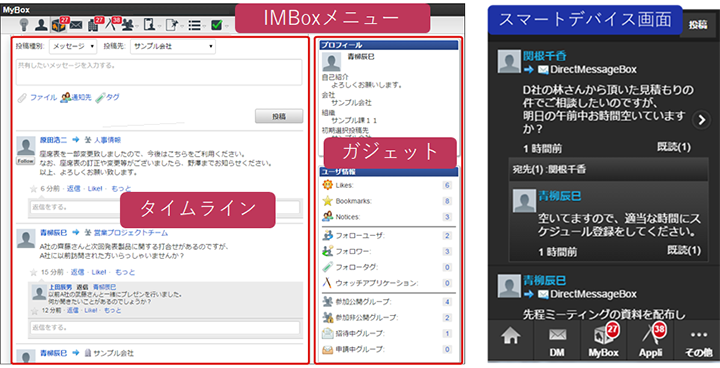The image size is (720, 368).
Task: Click the group people icon in toolbar
Action: click(127, 25)
